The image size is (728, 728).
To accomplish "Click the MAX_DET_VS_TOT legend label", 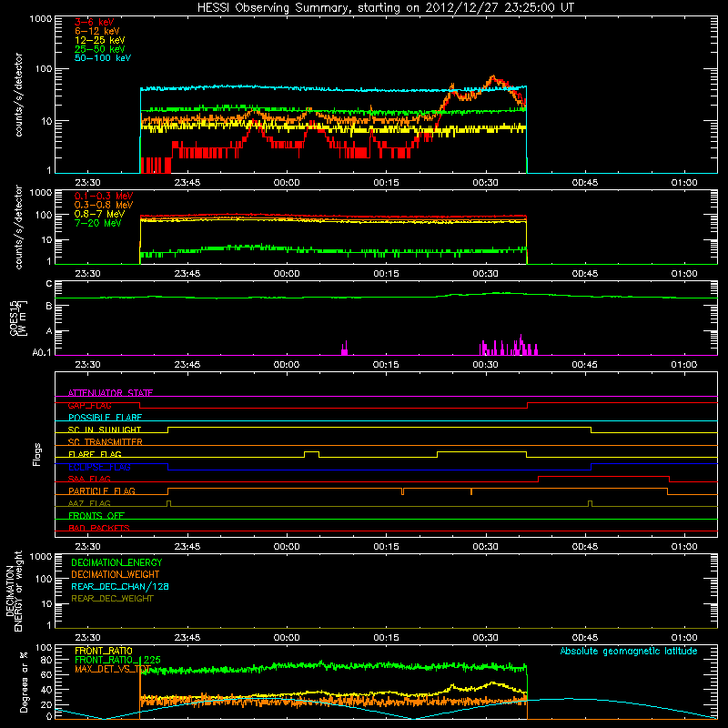I will [113, 669].
